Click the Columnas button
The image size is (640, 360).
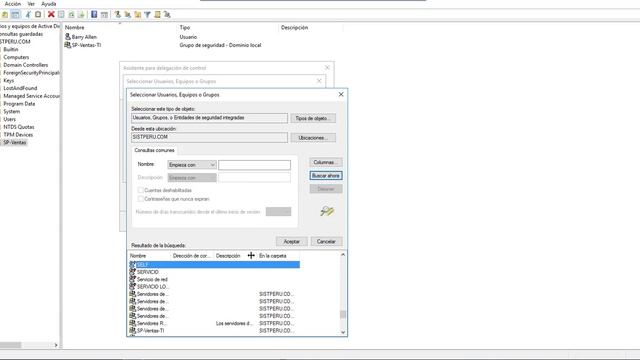(326, 162)
